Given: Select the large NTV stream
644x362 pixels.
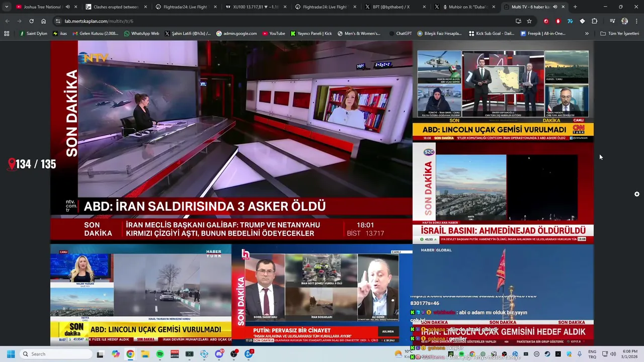Looking at the screenshot, I should (231, 141).
